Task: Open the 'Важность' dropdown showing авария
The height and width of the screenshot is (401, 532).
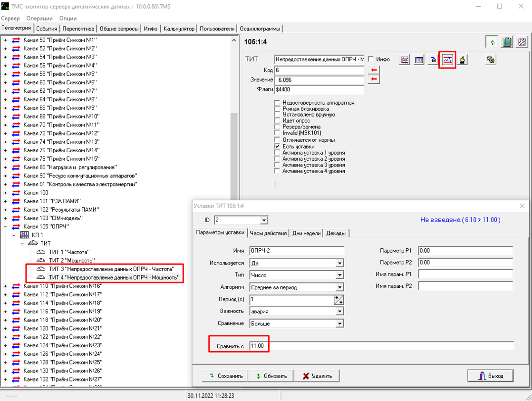Action: 339,312
